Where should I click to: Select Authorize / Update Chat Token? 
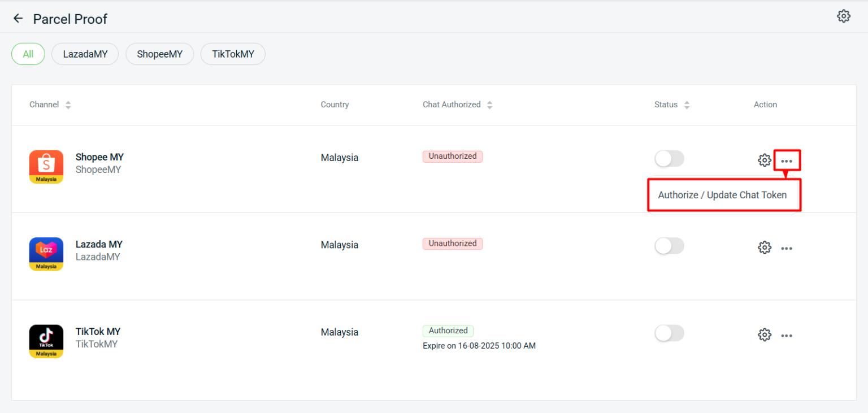coord(722,195)
